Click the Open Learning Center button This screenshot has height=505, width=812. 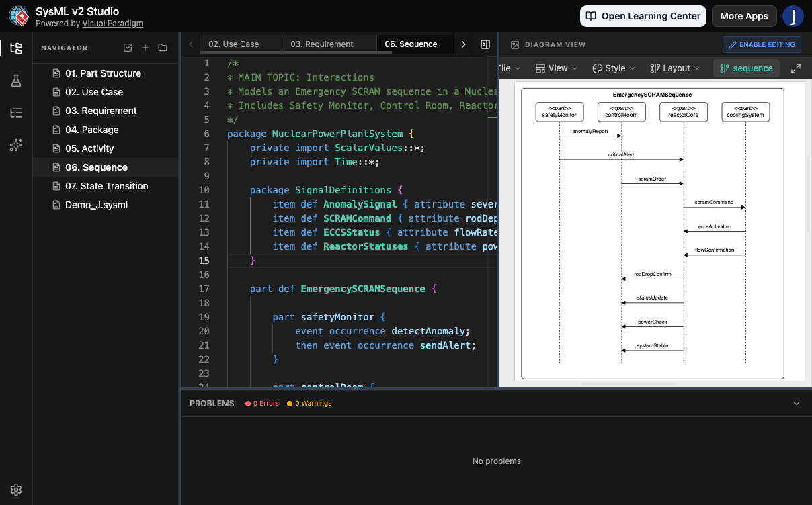pyautogui.click(x=643, y=16)
